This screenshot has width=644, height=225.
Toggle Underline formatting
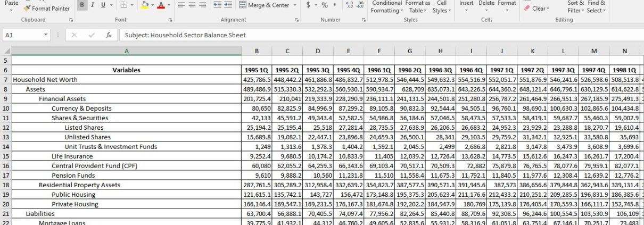tap(103, 5)
